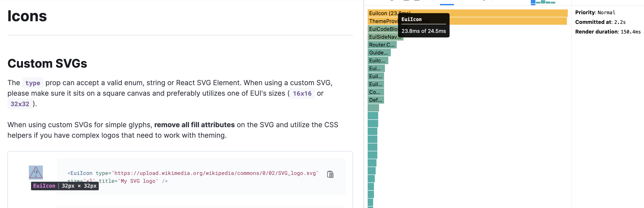Click the broken custom SVG icon preview

36,172
